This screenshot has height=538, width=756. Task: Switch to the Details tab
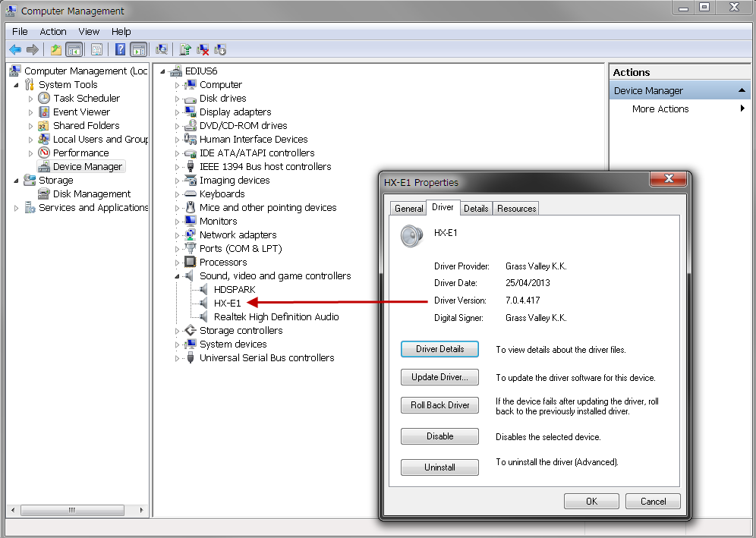476,209
